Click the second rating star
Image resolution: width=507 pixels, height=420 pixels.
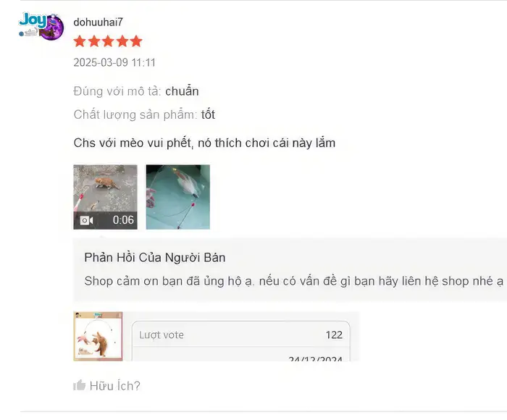(93, 41)
